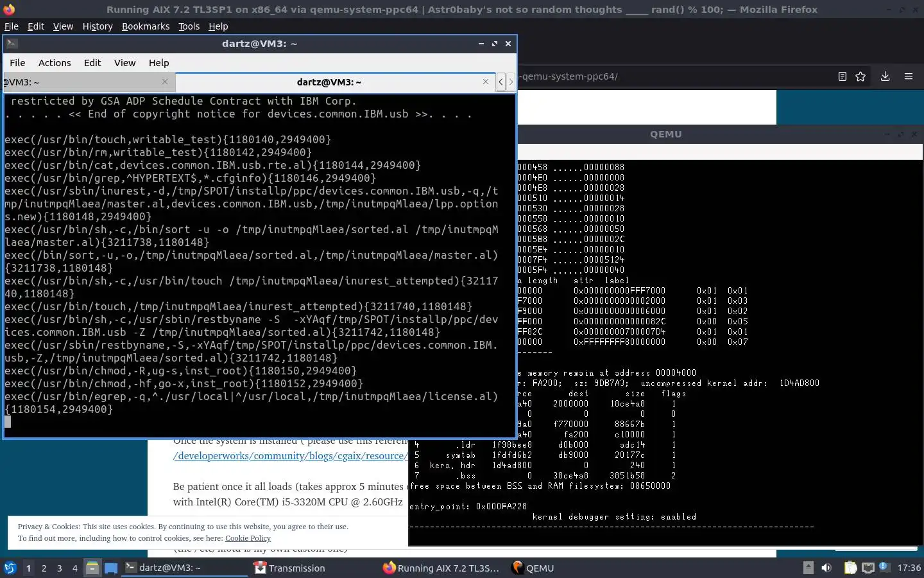
Task: Open the Firefox Downloads panel
Action: [x=885, y=76]
